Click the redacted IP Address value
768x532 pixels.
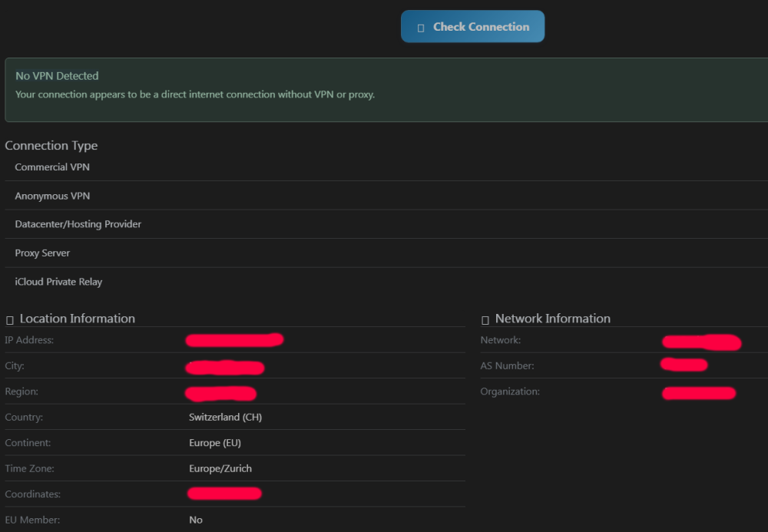pos(235,340)
